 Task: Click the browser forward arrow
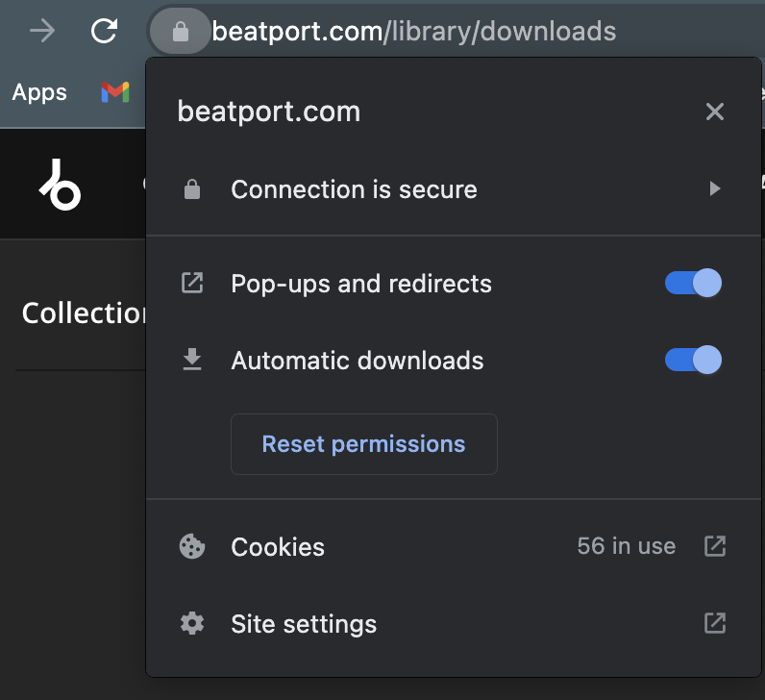pyautogui.click(x=42, y=31)
